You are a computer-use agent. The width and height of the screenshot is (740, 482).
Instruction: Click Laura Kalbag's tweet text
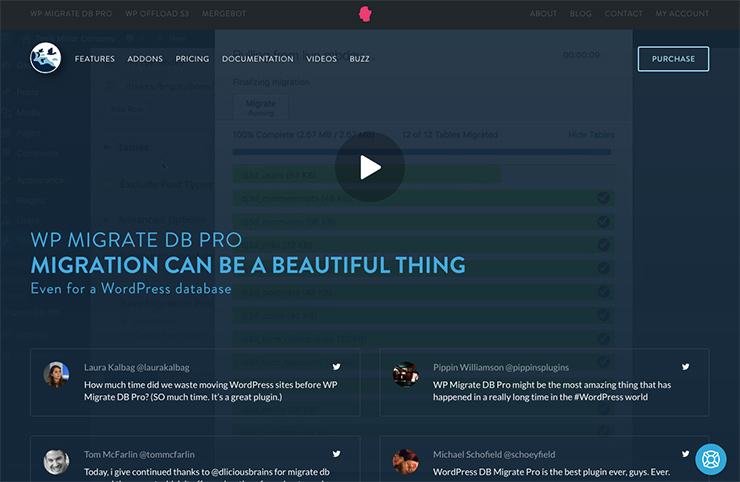pos(211,391)
